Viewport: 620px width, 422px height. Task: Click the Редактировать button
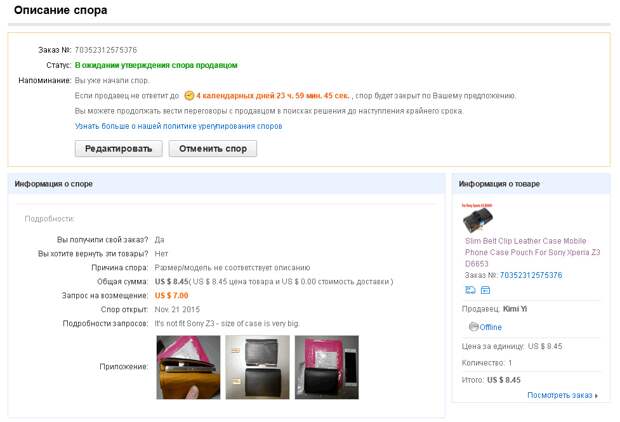pyautogui.click(x=119, y=149)
